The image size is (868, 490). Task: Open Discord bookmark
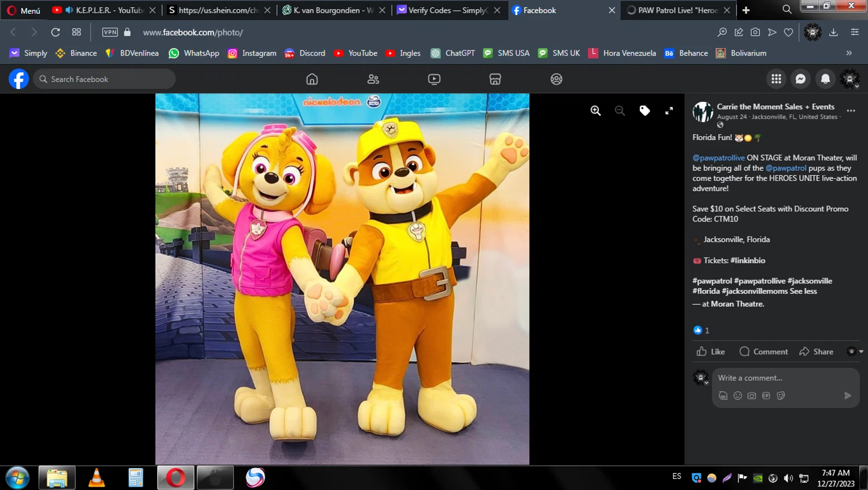pyautogui.click(x=305, y=53)
